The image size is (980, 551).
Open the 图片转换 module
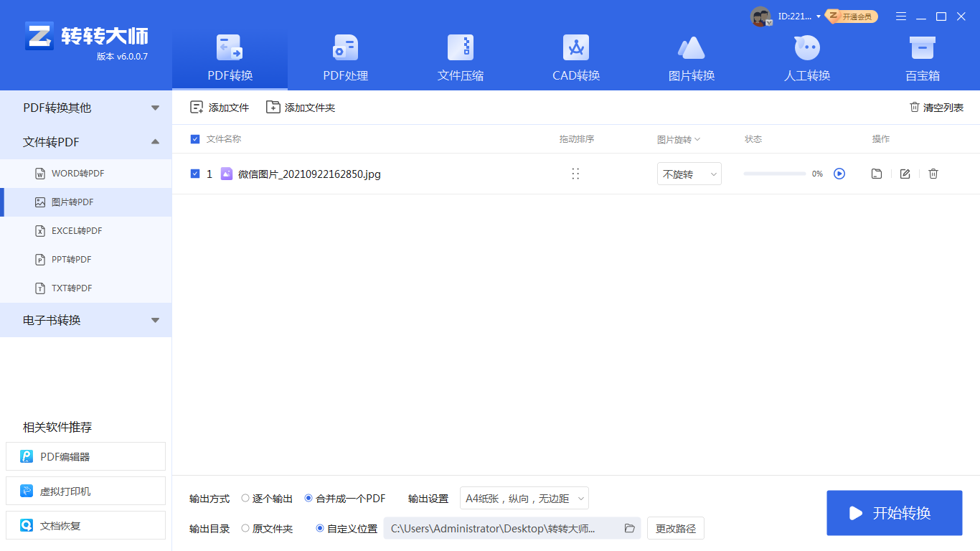tap(691, 57)
